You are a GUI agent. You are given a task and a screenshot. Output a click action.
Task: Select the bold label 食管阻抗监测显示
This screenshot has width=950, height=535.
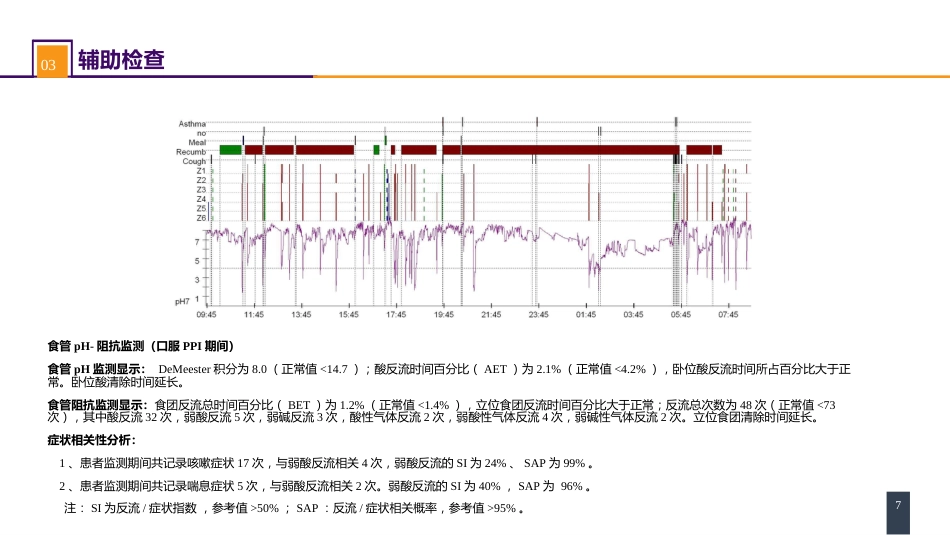coord(98,405)
